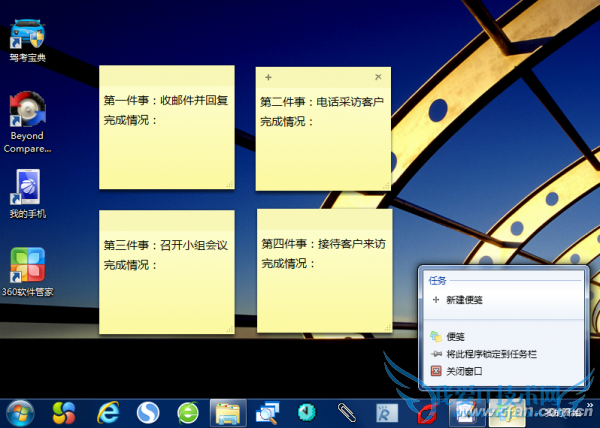The image size is (600, 428).
Task: Delete the 第二件事 sticky note with its X icon
Action: tap(378, 77)
